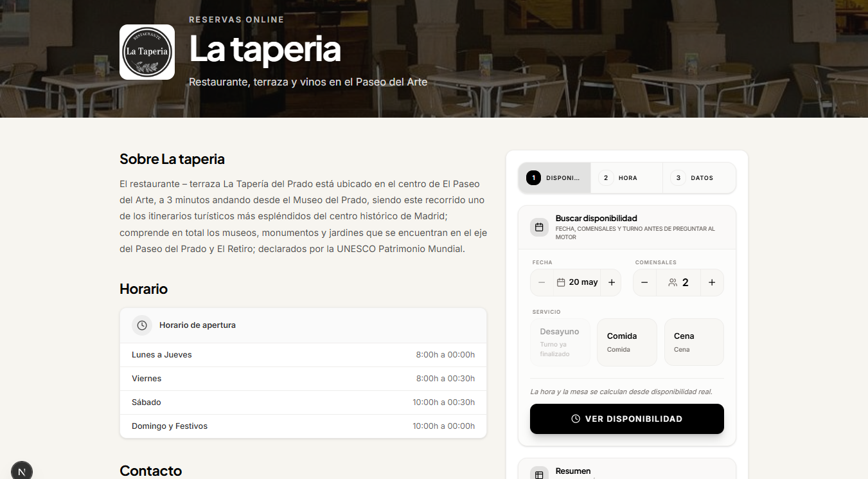Screen dimensions: 868x479
Task: Click the Horario heading
Action: click(143, 289)
